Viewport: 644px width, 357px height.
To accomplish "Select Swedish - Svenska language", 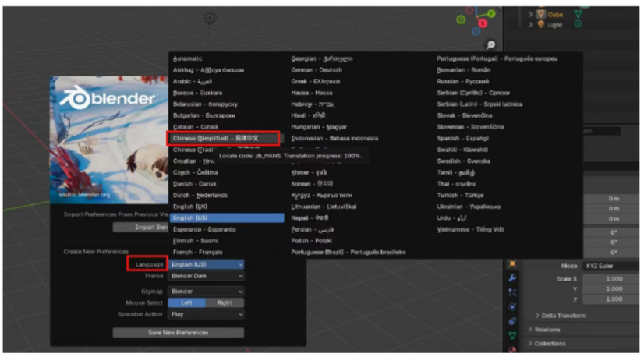I will 463,161.
